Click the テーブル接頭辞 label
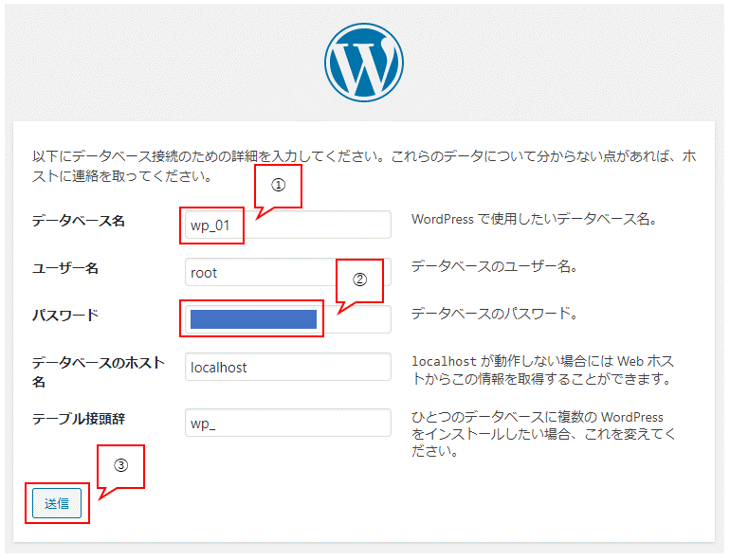This screenshot has width=730, height=560. click(78, 419)
